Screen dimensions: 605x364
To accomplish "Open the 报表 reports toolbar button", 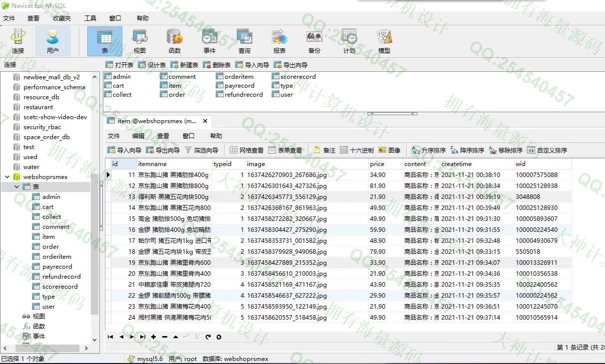I will (280, 41).
